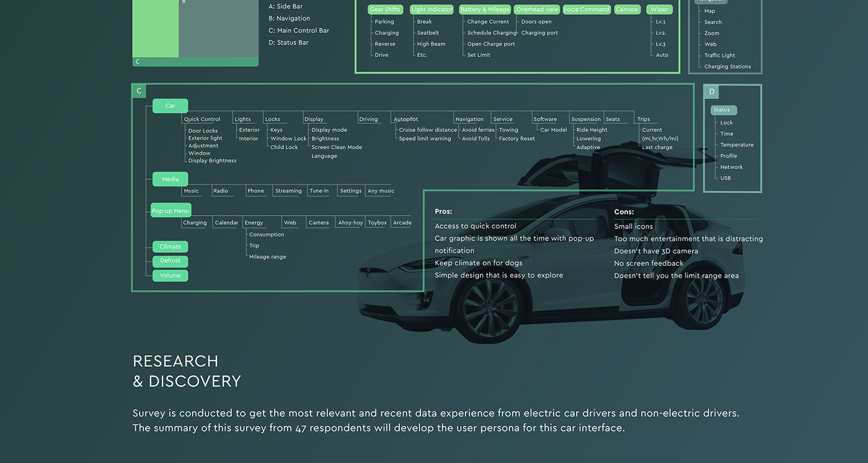Click "USB" in the Status list

(x=725, y=179)
